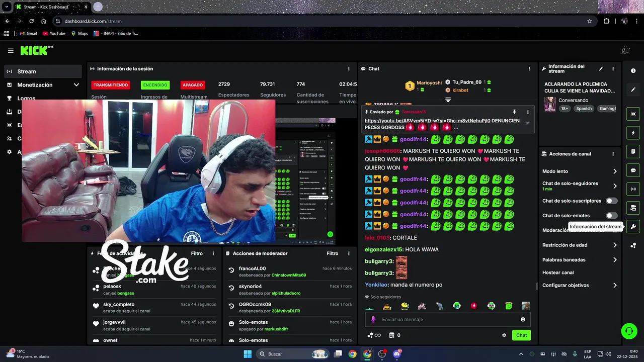Open Chrome tab search dropdown
This screenshot has height=362, width=644.
pyautogui.click(x=7, y=7)
